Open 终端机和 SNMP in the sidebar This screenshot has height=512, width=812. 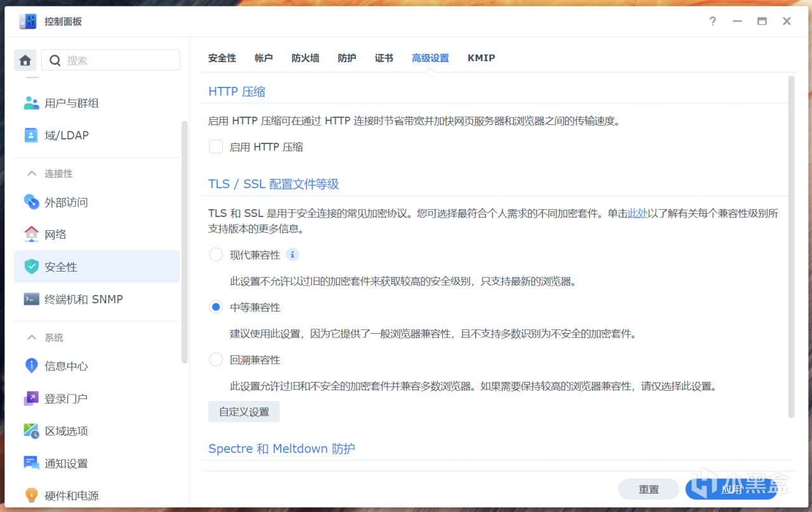[97, 299]
